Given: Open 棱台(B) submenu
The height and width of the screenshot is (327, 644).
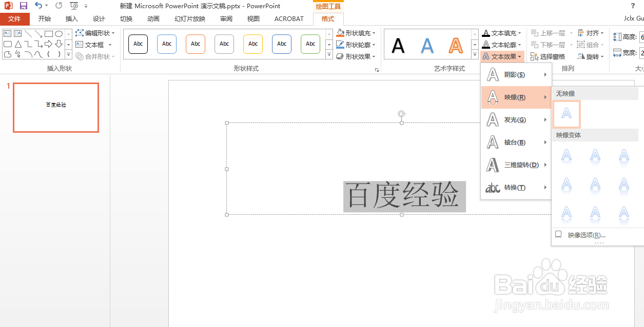Looking at the screenshot, I should point(516,142).
